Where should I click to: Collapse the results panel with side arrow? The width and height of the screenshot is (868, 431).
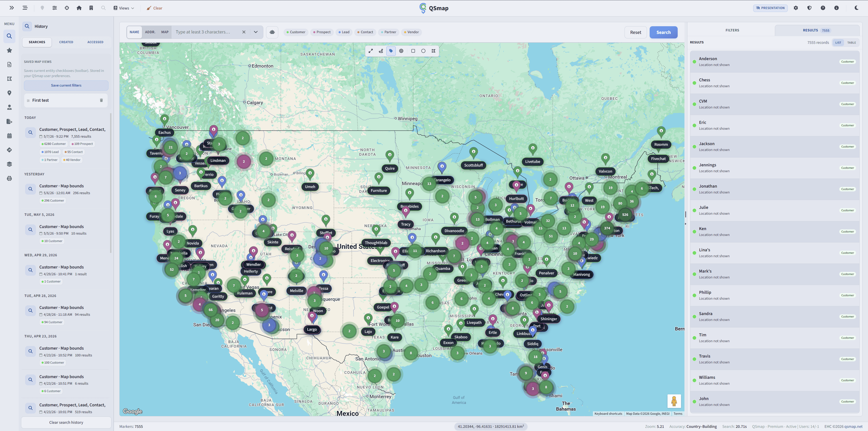(685, 224)
